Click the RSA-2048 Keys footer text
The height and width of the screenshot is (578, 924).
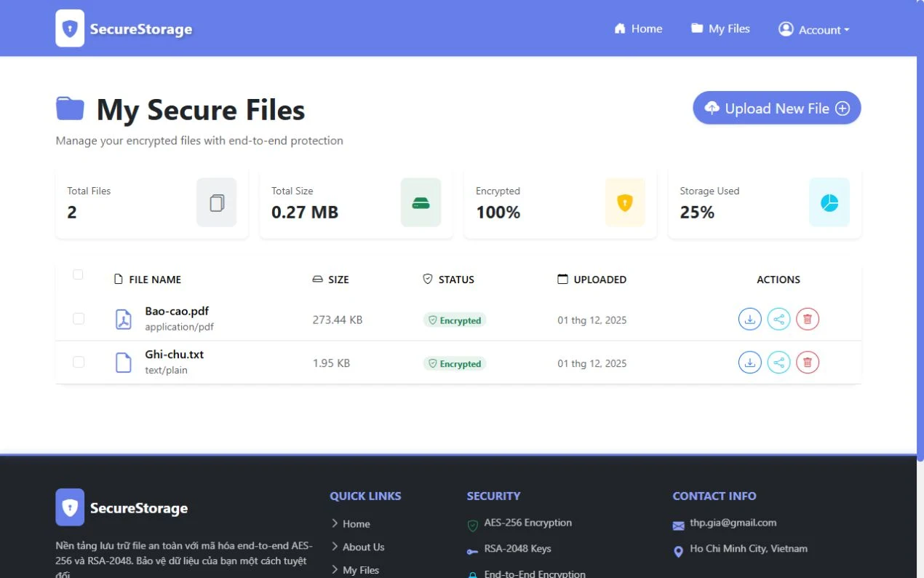(x=518, y=549)
